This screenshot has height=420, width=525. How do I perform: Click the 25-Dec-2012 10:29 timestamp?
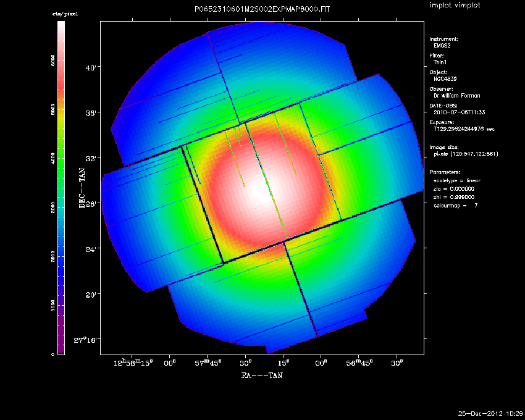coord(491,413)
